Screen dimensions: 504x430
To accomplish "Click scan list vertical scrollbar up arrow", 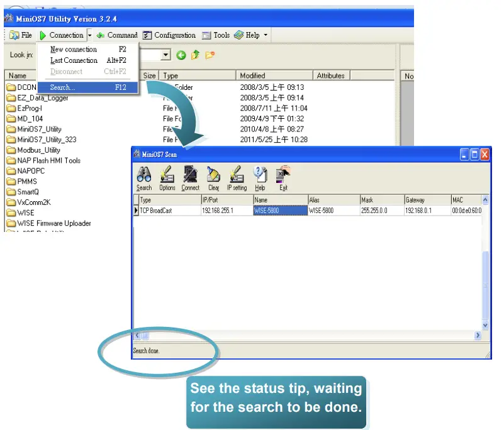I will 485,200.
